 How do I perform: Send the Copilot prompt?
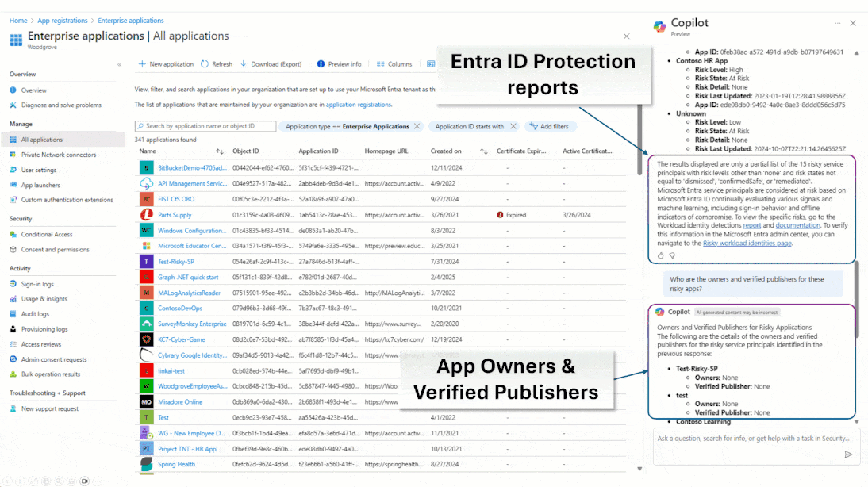848,454
